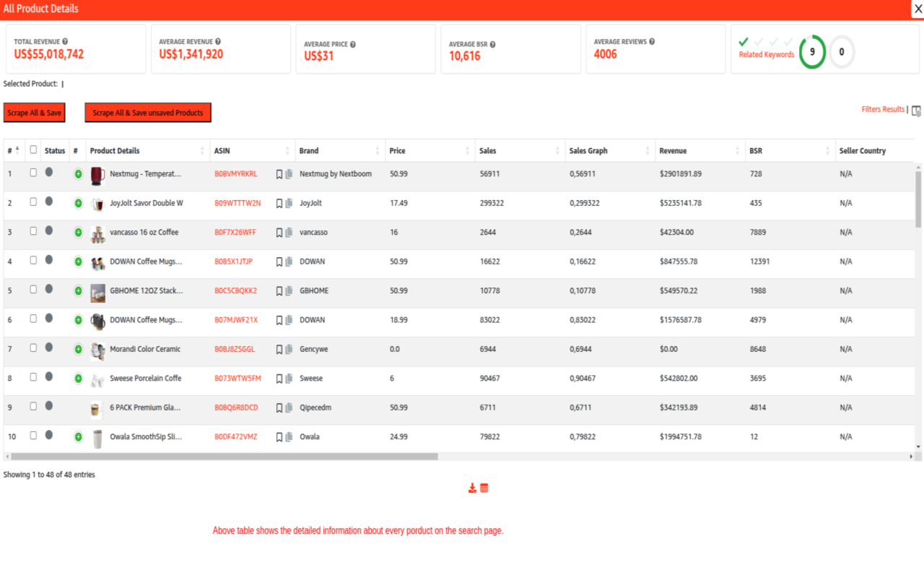Screen dimensions: 924x578
Task: Click the green circular indicator showing 9
Action: (812, 52)
